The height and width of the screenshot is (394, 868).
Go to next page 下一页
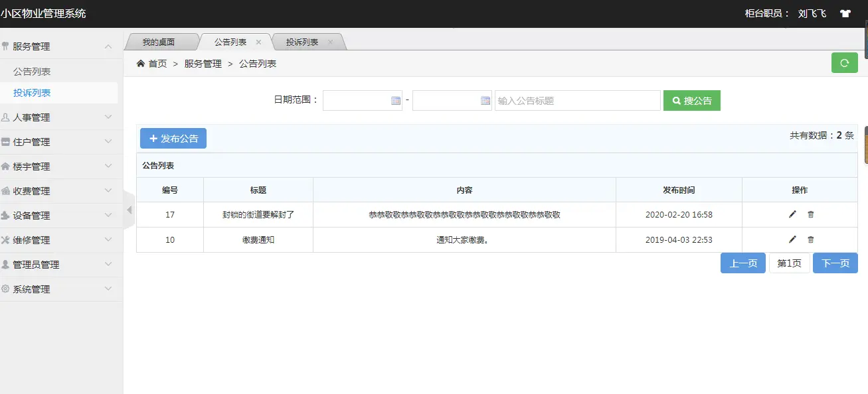point(835,263)
